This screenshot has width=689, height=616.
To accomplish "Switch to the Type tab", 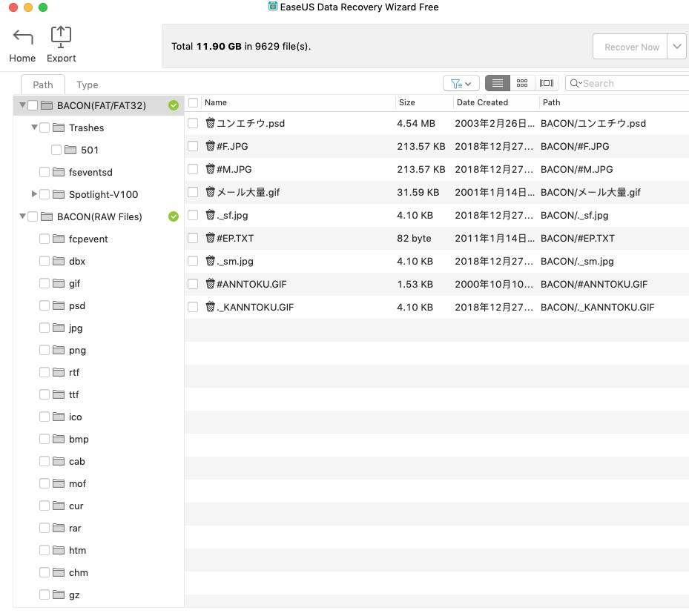I will (88, 85).
